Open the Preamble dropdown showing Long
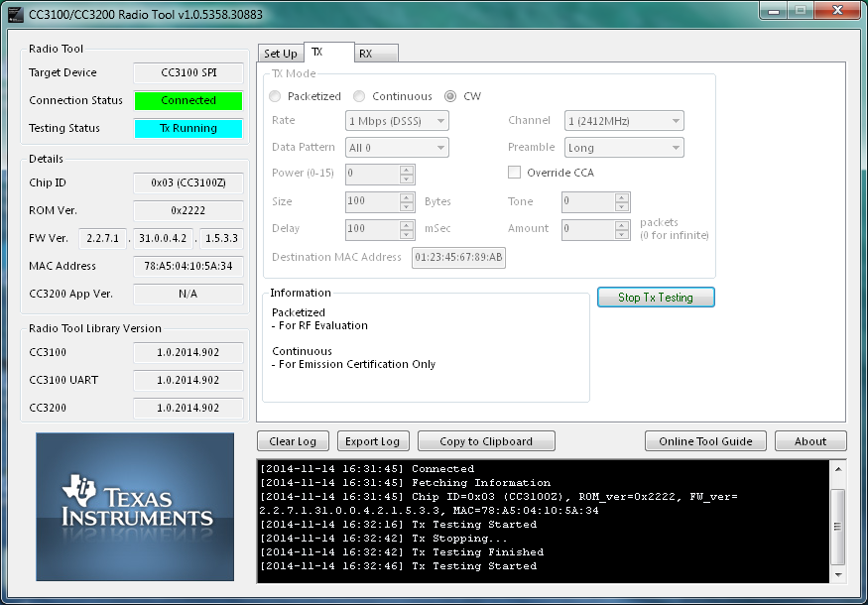The width and height of the screenshot is (868, 605). pyautogui.click(x=624, y=148)
